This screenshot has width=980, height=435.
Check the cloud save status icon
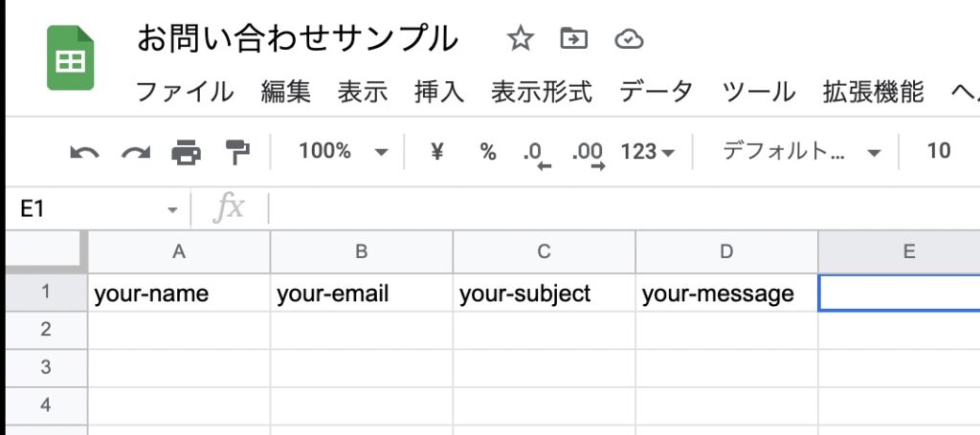click(x=628, y=39)
